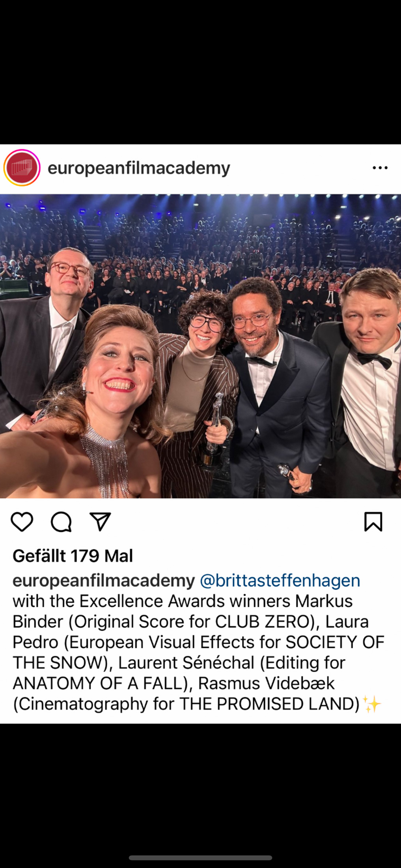Tap the person in the striped suit
Image resolution: width=401 pixels, height=868 pixels.
pyautogui.click(x=197, y=391)
